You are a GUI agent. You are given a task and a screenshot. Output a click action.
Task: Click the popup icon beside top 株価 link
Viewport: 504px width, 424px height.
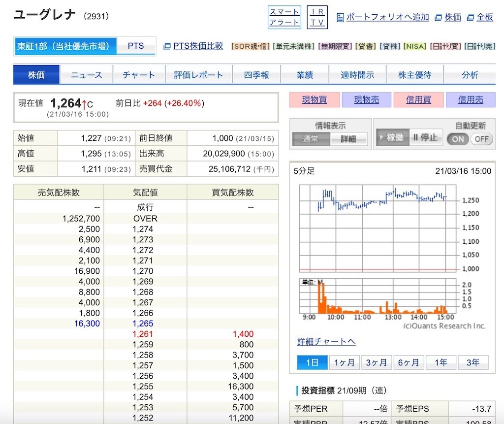pyautogui.click(x=438, y=18)
